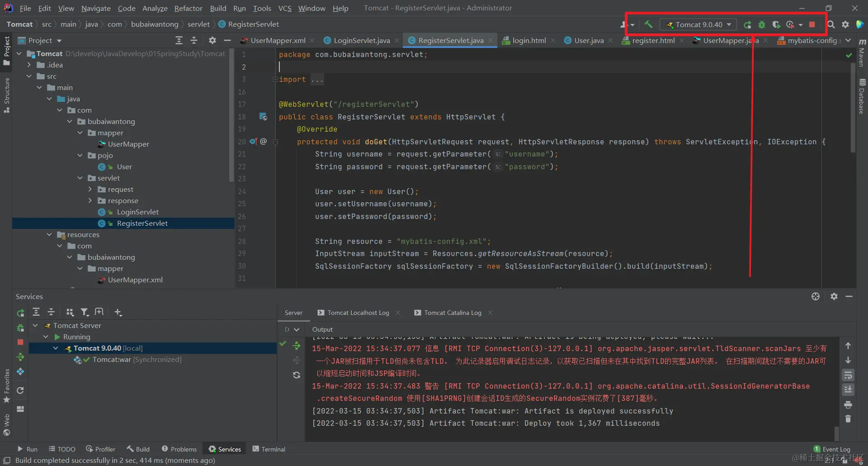Click the Project tree vertical scrollbar
Image resolution: width=868 pixels, height=466 pixels.
(x=232, y=116)
